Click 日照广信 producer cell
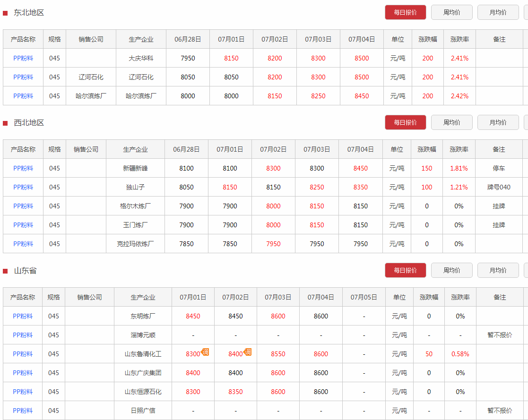Viewport: 528px width, 420px height. (x=143, y=410)
